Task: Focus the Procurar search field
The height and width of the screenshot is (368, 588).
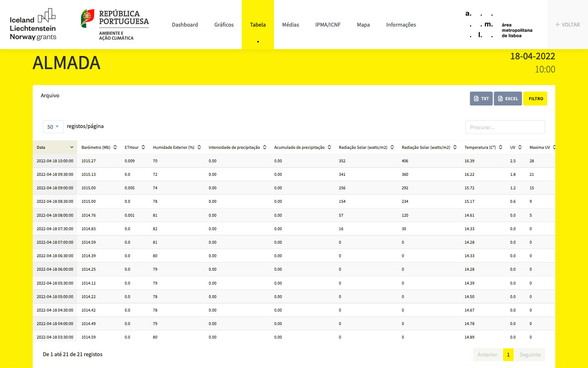Action: [505, 127]
